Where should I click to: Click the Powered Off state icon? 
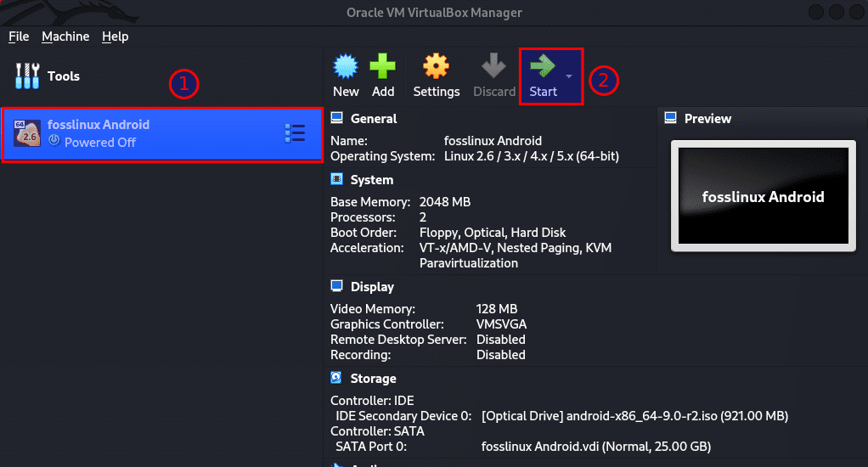click(x=54, y=141)
